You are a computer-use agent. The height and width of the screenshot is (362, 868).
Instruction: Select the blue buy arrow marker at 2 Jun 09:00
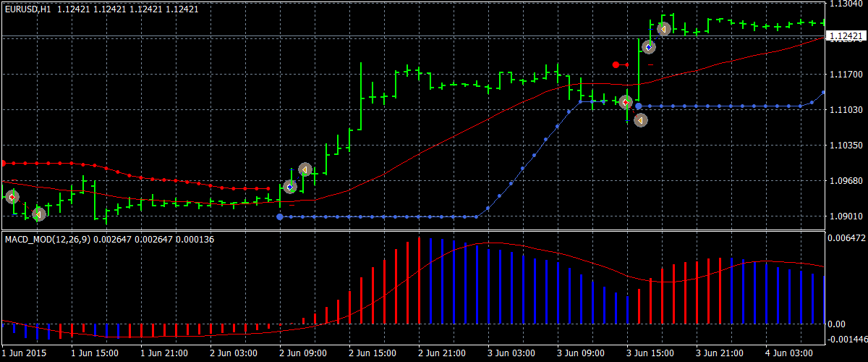pyautogui.click(x=290, y=187)
